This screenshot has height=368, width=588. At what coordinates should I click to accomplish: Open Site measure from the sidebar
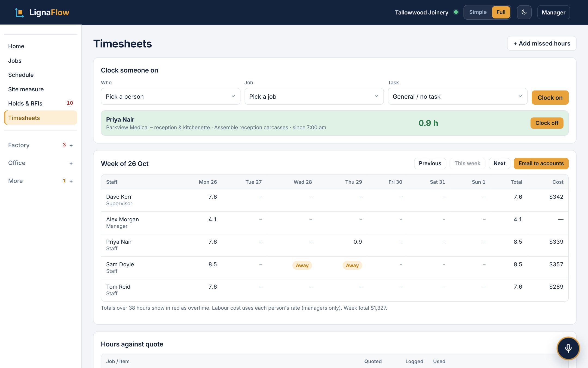pos(26,89)
